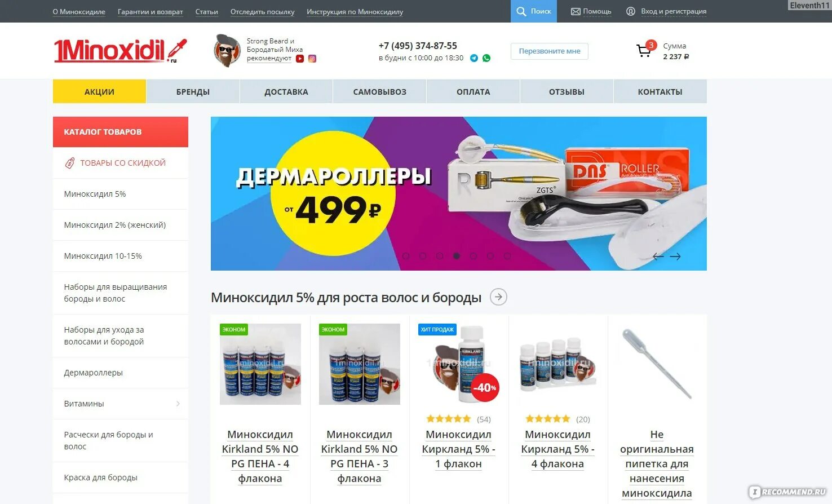This screenshot has width=832, height=504.
Task: Expand the Витамины submenu chevron
Action: click(x=178, y=404)
